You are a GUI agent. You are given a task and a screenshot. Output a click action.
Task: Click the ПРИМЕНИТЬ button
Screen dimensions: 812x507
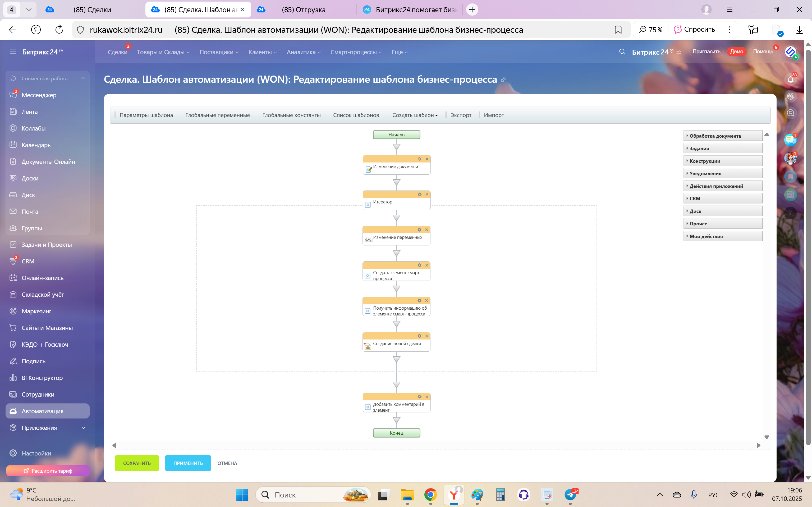[x=188, y=463]
